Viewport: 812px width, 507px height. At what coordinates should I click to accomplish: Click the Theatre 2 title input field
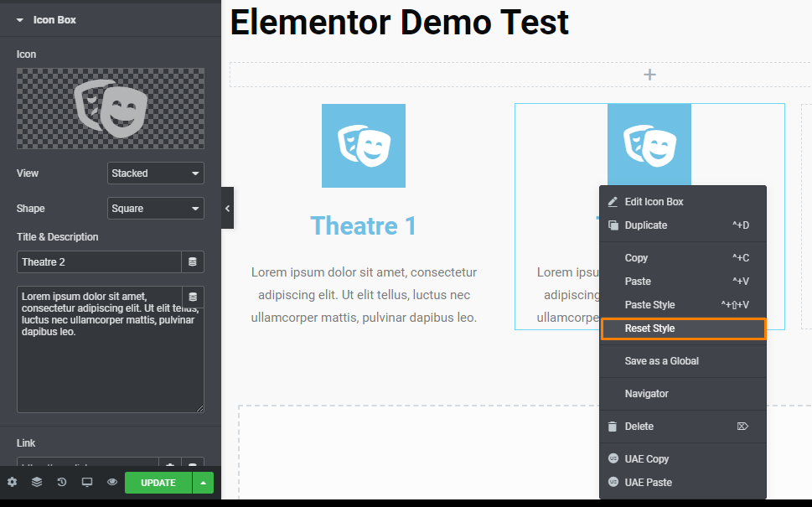(x=99, y=262)
